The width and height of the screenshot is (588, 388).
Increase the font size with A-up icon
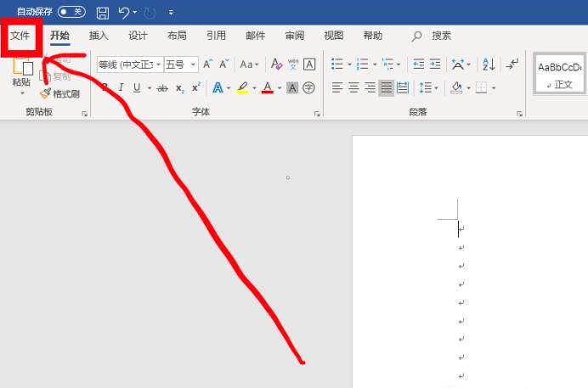point(207,65)
